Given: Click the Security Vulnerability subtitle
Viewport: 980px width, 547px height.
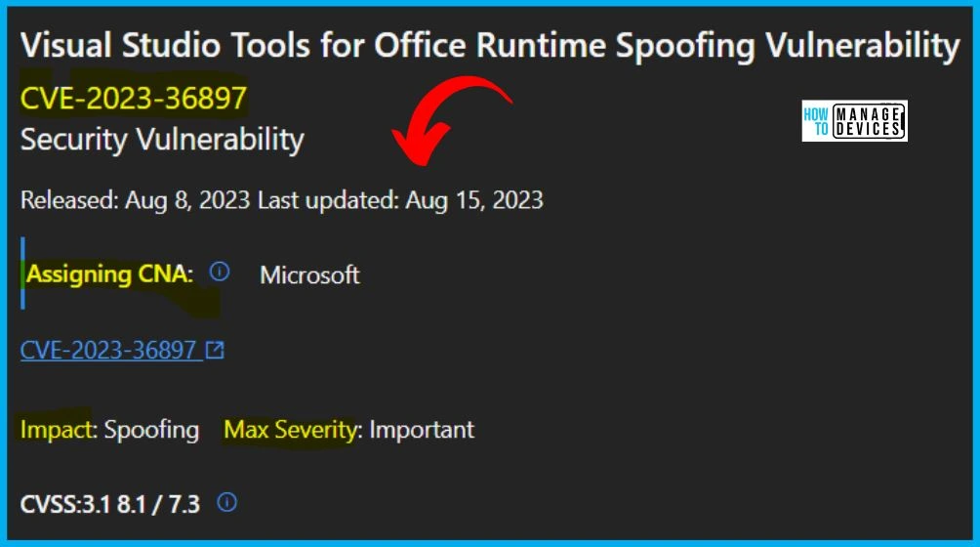Looking at the screenshot, I should pos(162,140).
